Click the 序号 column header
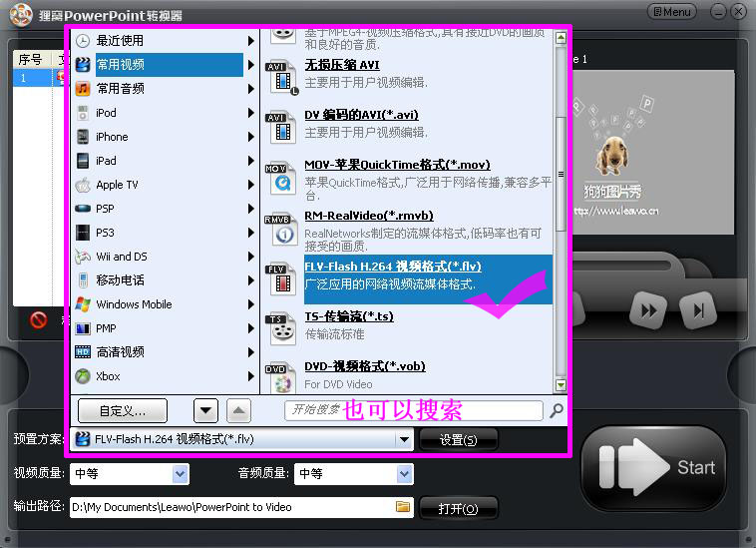 tap(32, 59)
